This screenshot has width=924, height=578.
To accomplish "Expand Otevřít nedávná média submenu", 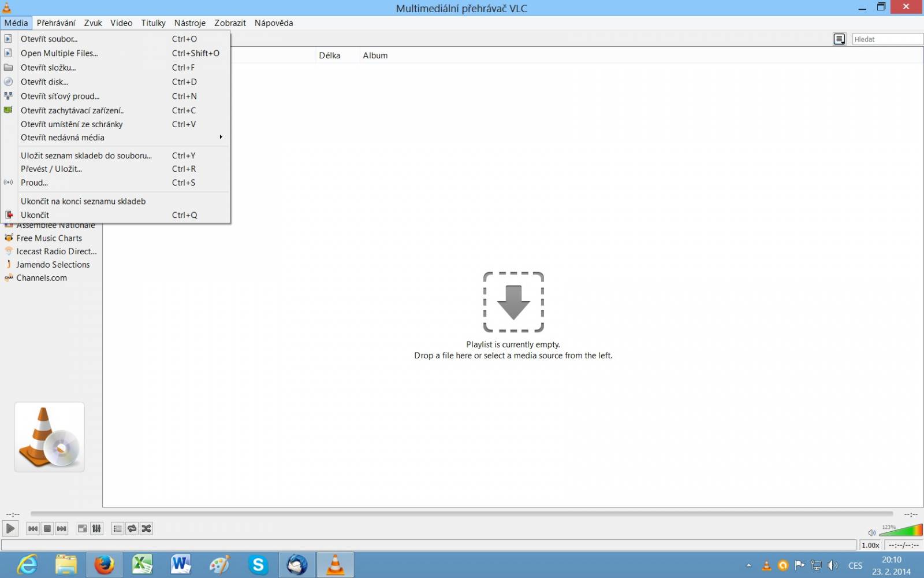I will point(115,138).
